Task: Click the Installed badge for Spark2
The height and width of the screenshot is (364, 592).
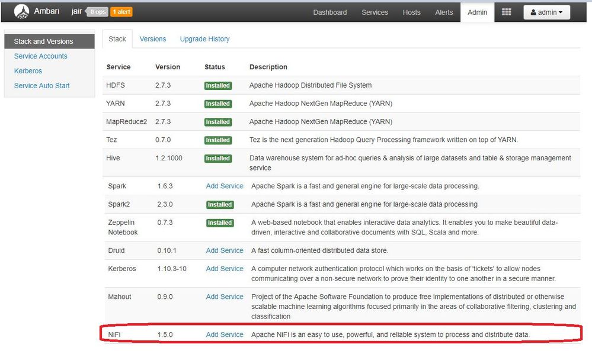Action: 220,204
